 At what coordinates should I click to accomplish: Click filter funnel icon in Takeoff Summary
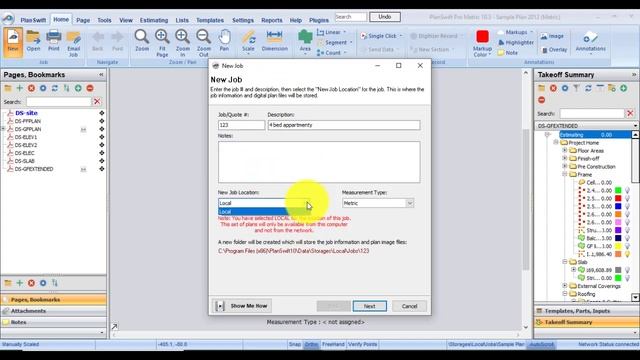tap(576, 88)
